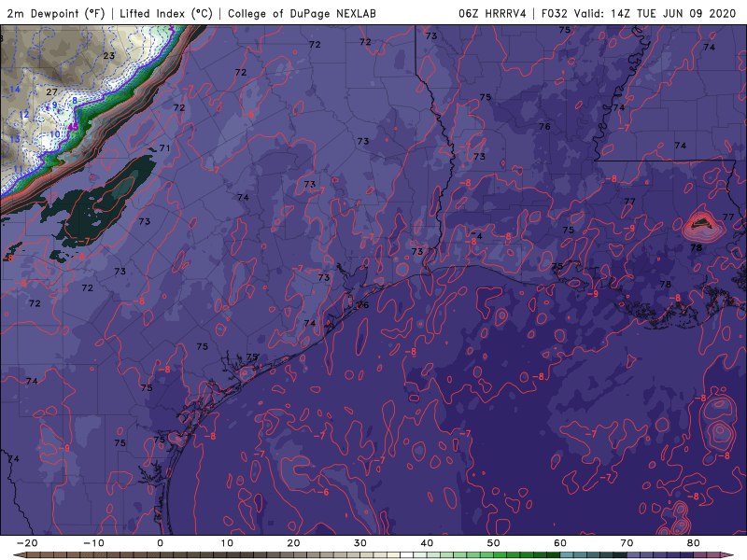This screenshot has height=560, width=747.
Task: Click the "06Z HRRRV4" model run label
Action: point(493,13)
